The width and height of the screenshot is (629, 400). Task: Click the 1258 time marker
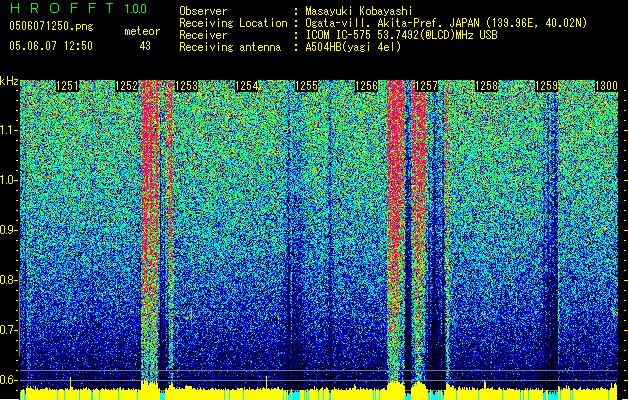(x=486, y=86)
